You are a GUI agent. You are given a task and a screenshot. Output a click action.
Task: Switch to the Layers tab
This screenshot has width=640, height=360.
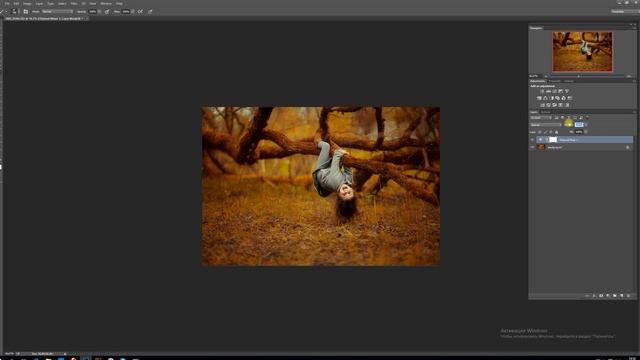click(x=533, y=112)
